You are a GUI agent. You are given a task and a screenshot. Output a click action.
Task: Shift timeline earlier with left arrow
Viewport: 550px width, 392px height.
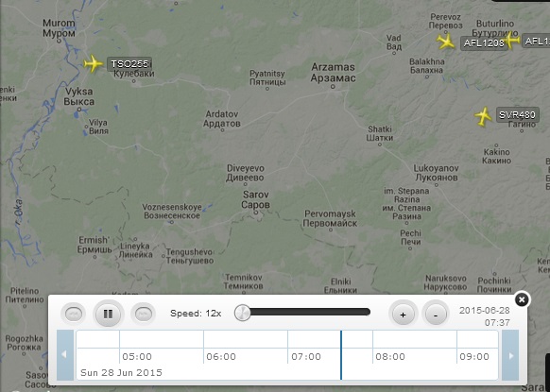tap(65, 355)
